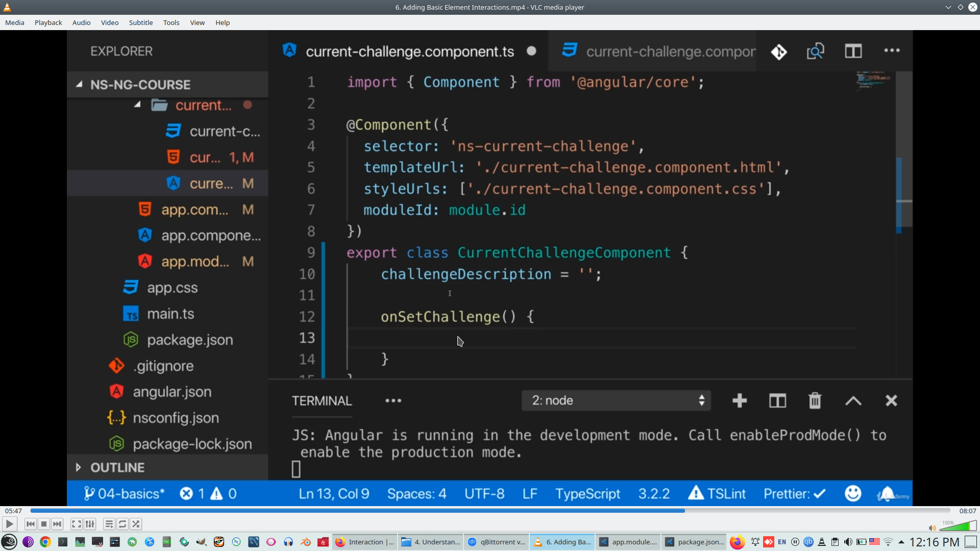Viewport: 980px width, 551px height.
Task: Open the Playback menu
Action: 48,22
